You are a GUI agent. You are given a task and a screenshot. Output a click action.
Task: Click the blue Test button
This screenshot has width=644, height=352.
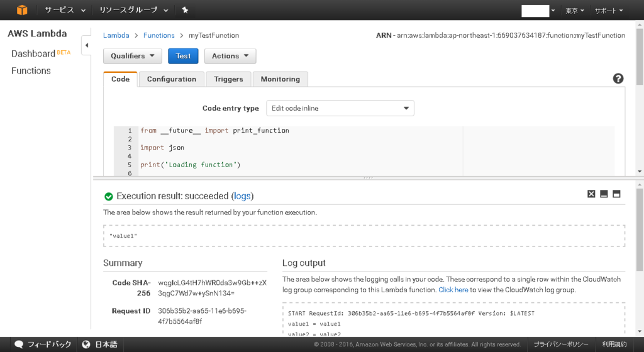(183, 56)
